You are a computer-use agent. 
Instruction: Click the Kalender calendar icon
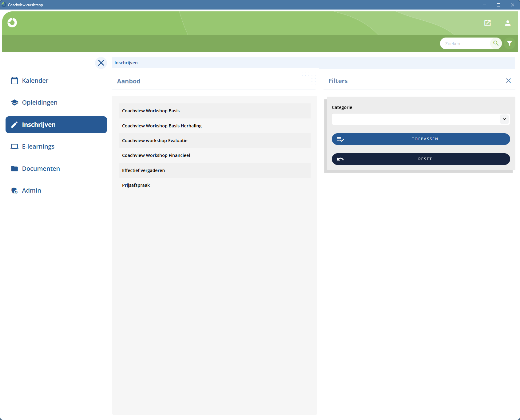click(14, 81)
